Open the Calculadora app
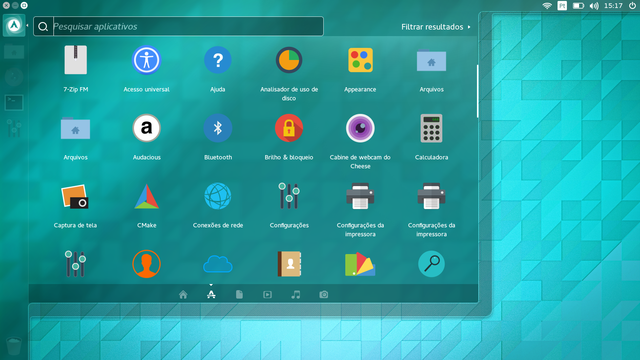Screen dimensions: 640x360 [431, 128]
